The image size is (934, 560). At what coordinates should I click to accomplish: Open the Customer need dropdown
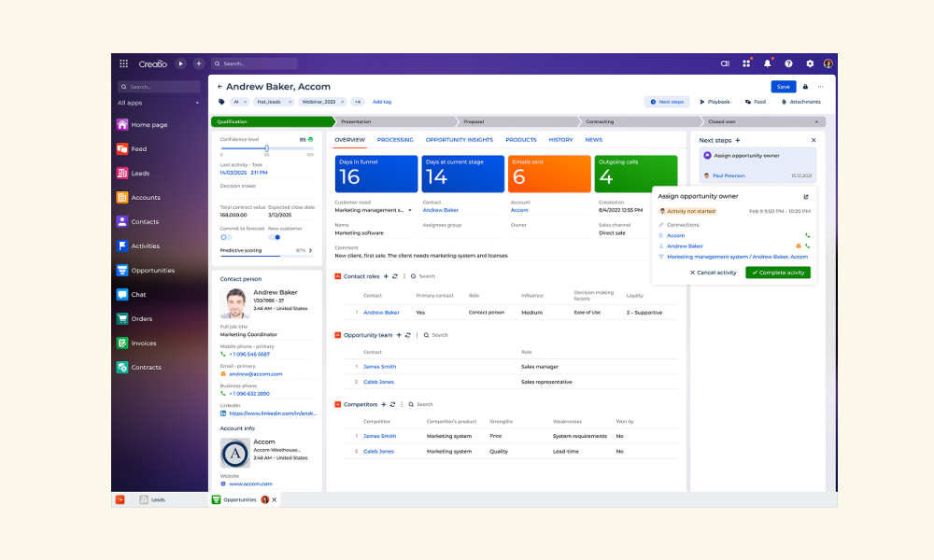tap(410, 210)
